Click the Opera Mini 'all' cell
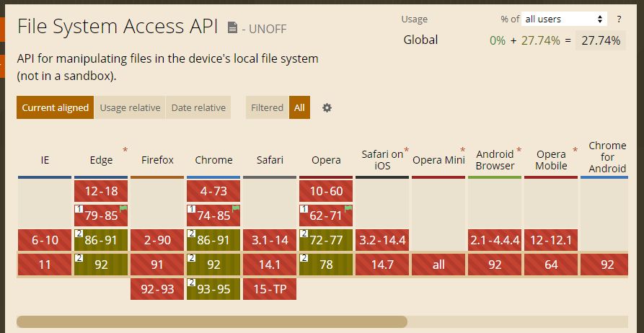 click(438, 265)
